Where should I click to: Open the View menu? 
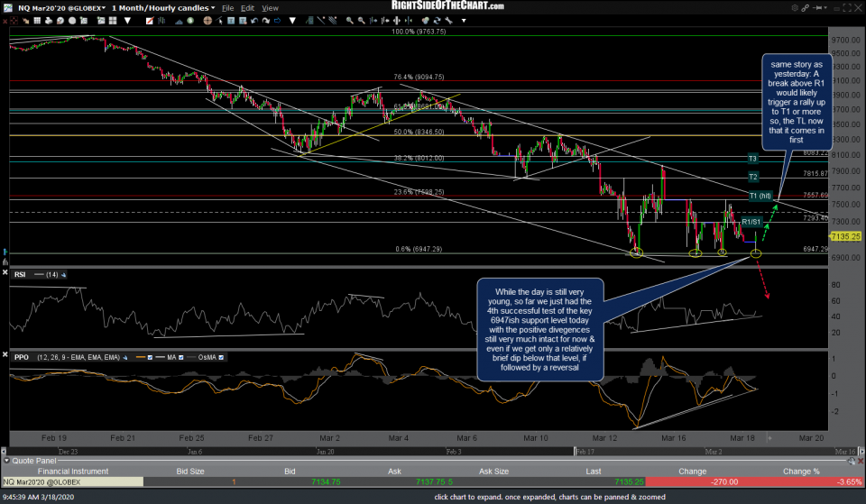(270, 8)
